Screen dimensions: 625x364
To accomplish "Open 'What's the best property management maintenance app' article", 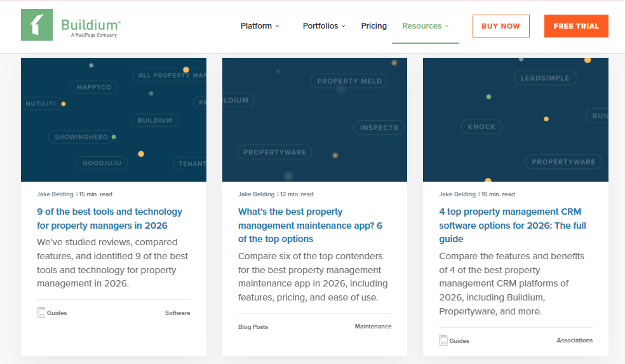I will (x=310, y=226).
